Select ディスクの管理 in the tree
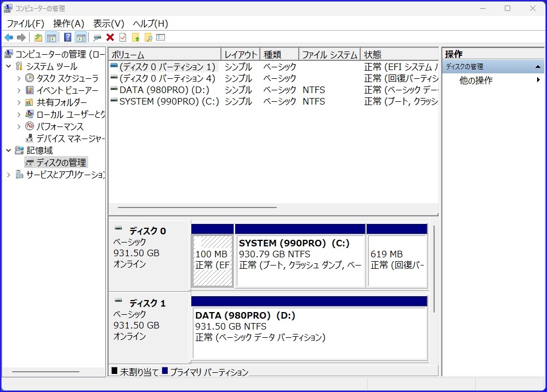Image resolution: width=547 pixels, height=392 pixels. (56, 163)
